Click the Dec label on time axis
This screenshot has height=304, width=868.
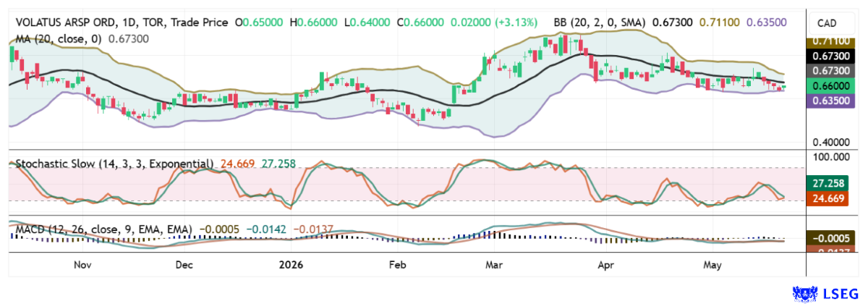coord(186,266)
